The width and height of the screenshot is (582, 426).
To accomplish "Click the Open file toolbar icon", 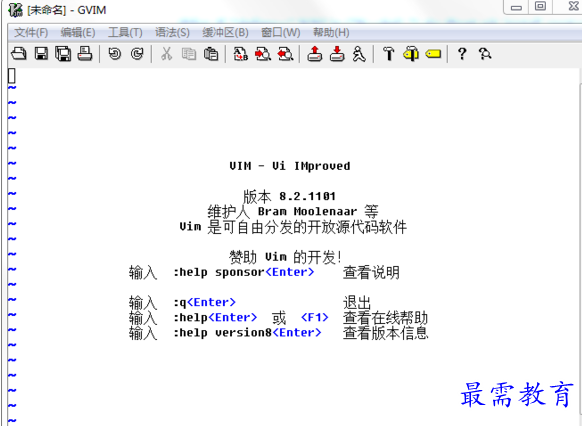I will pos(19,54).
